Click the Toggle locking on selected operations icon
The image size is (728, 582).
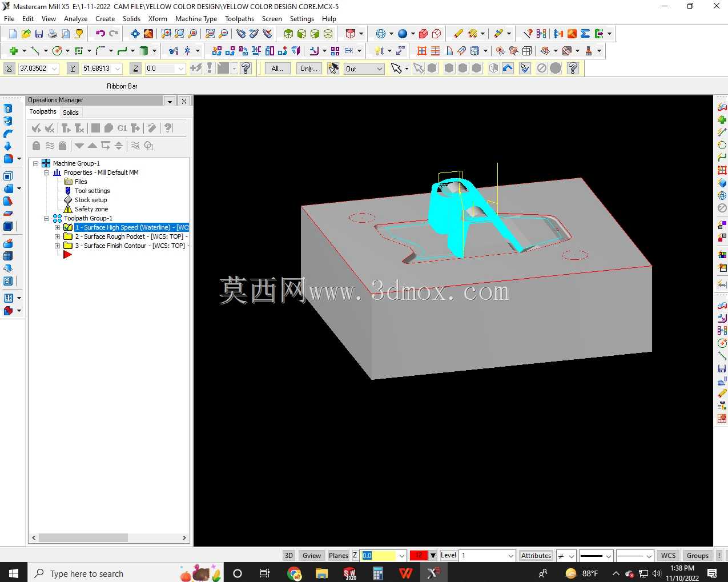click(37, 146)
